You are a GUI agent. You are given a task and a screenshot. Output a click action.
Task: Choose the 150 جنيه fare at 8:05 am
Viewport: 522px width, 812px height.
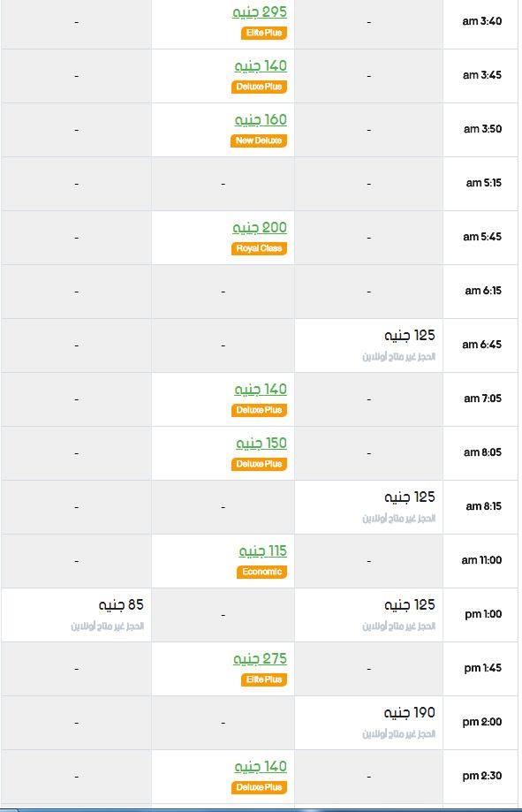tap(261, 443)
